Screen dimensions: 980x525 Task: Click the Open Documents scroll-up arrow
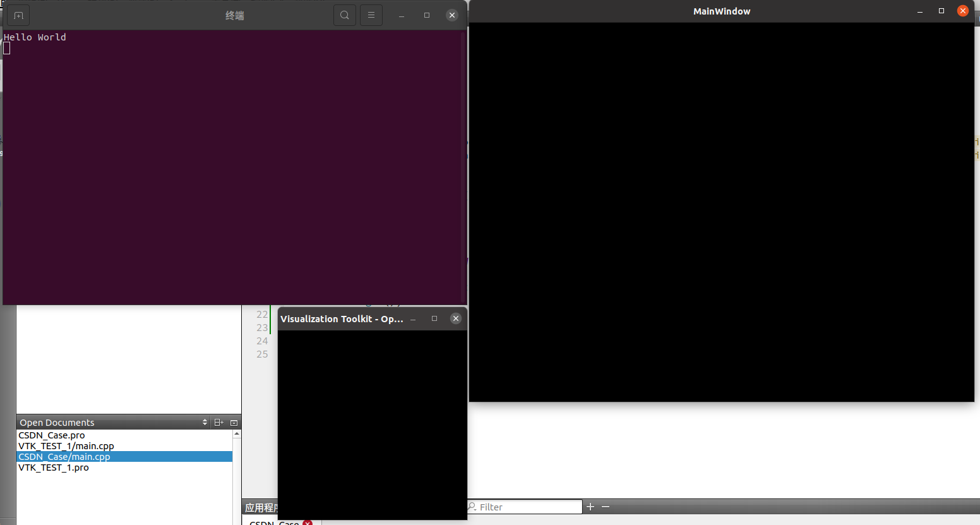click(237, 433)
